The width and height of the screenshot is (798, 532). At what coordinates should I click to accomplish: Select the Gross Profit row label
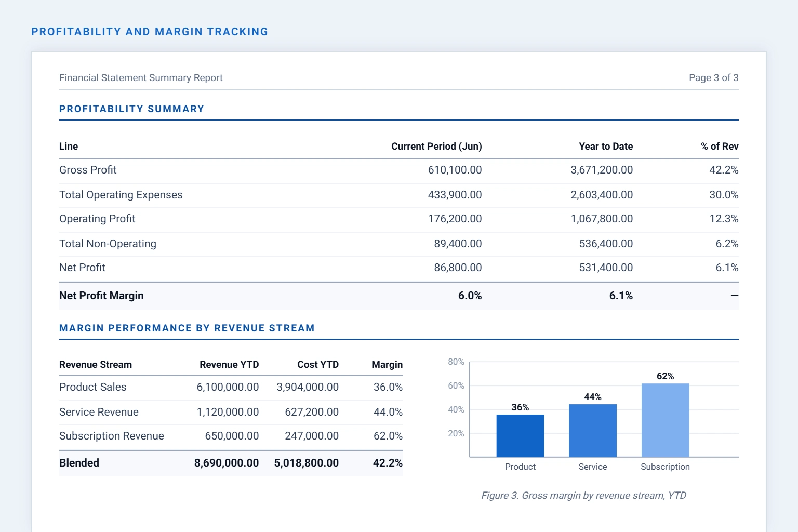coord(88,170)
